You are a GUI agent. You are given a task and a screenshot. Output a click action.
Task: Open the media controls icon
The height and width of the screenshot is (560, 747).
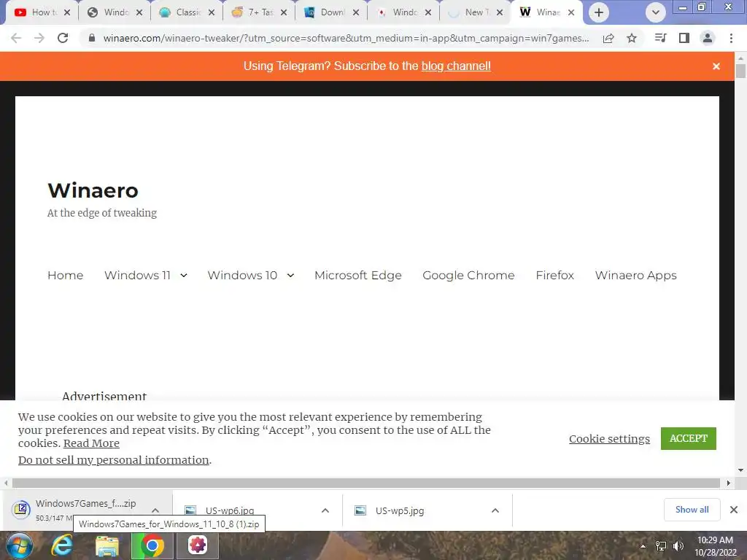click(x=660, y=38)
